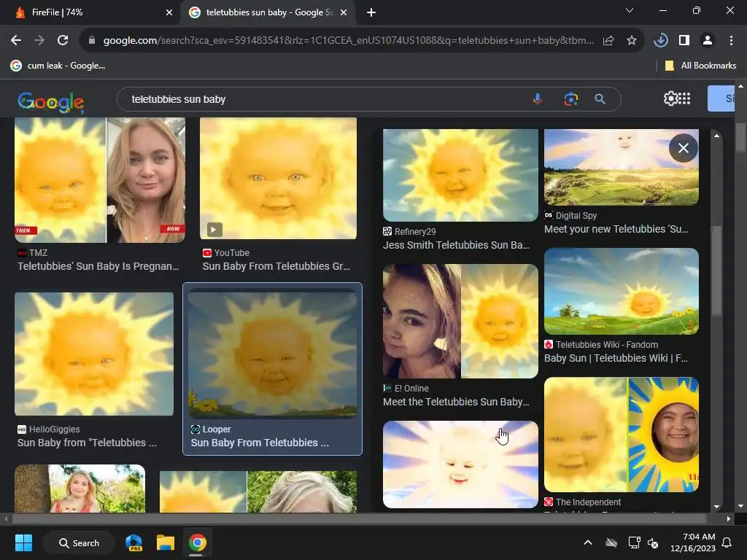This screenshot has width=747, height=560.
Task: Open the Looper Sun Baby thumbnail
Action: [x=273, y=354]
